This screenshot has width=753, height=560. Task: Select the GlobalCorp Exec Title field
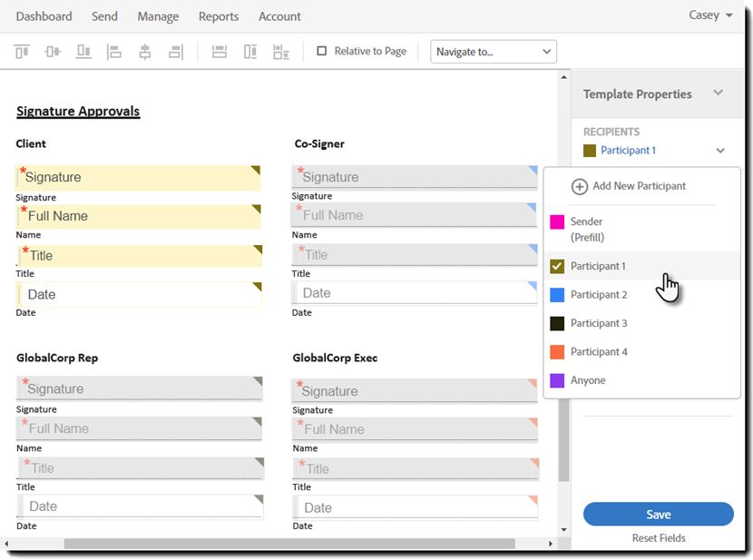[416, 468]
